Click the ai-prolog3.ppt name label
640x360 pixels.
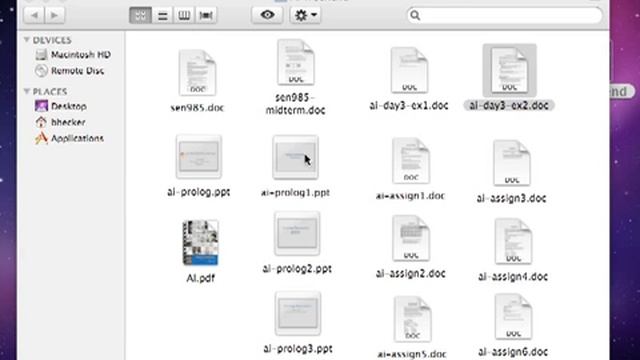click(x=298, y=349)
